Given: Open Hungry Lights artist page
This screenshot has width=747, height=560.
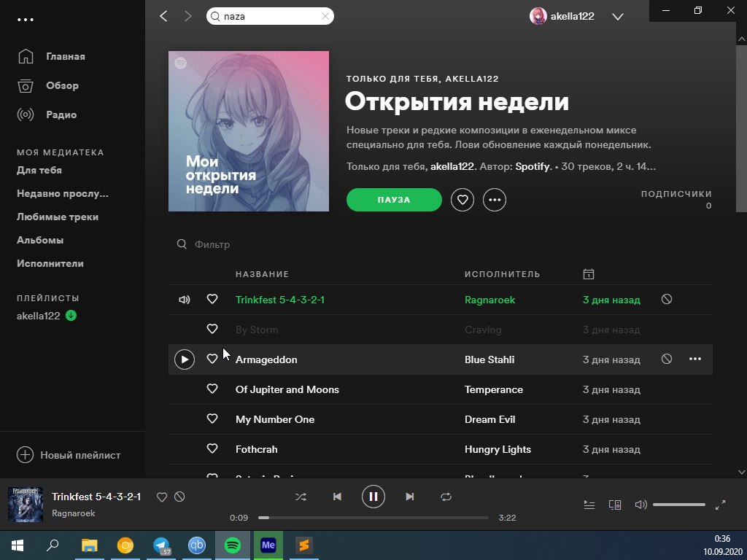Looking at the screenshot, I should (x=498, y=449).
